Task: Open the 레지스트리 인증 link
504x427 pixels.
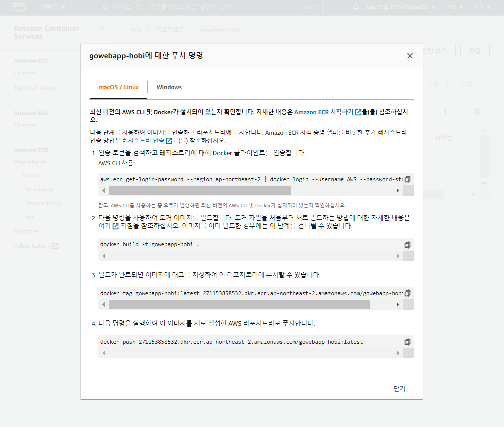Action: [147, 140]
